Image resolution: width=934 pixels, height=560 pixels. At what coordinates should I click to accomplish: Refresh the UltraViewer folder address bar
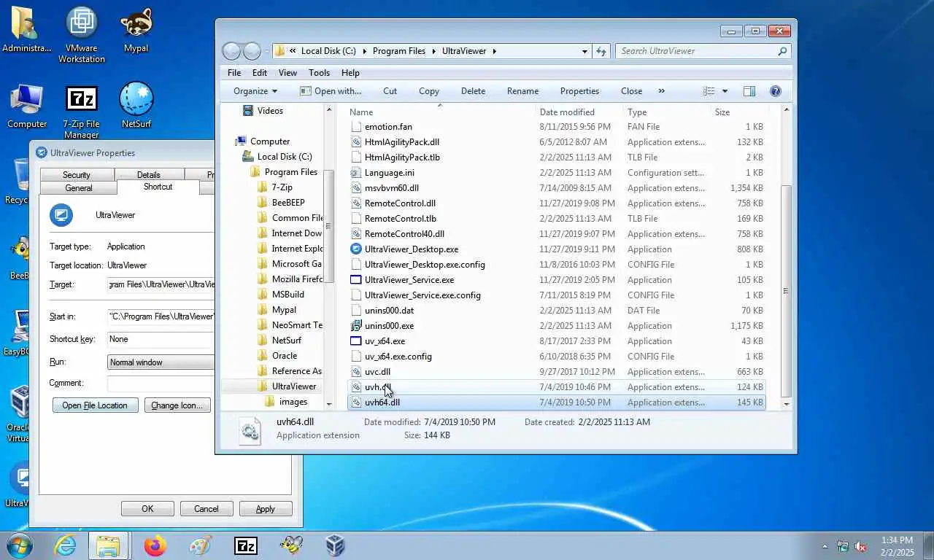coord(601,51)
